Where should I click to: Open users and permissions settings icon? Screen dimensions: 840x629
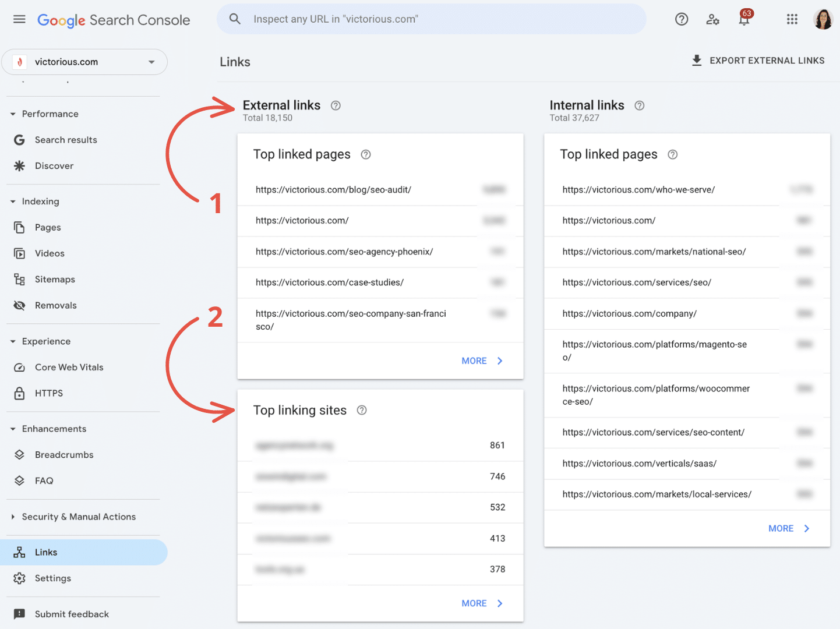[x=712, y=19]
